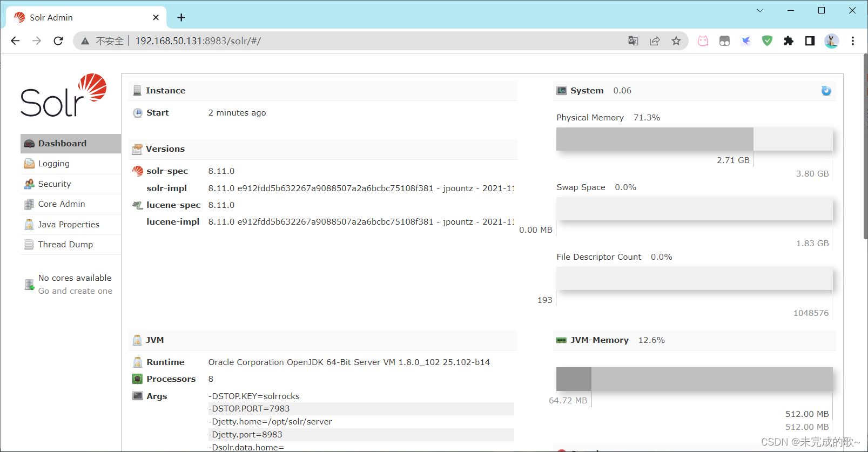Click the -DSTOP.KEY=solrrocks argument
The image size is (868, 452).
[x=254, y=396]
